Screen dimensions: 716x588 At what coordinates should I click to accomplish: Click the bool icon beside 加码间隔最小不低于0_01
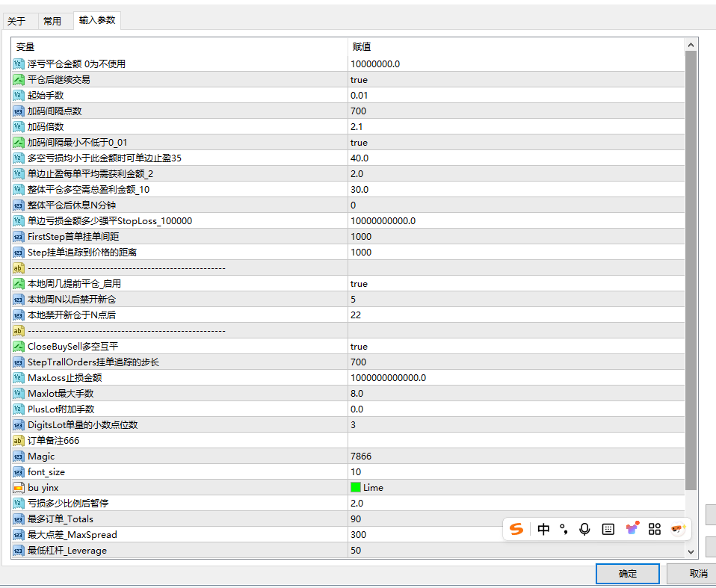pos(18,143)
